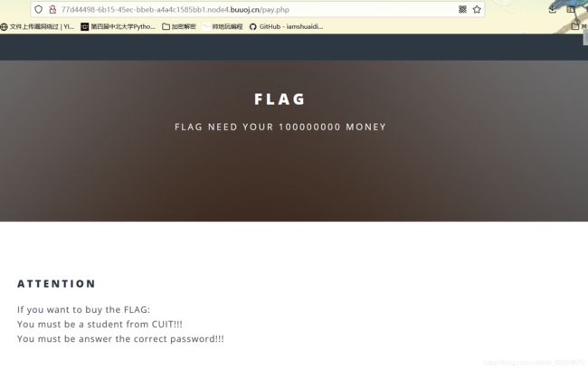Open the tracking protection shield icon
This screenshot has height=370, width=588.
coord(38,9)
